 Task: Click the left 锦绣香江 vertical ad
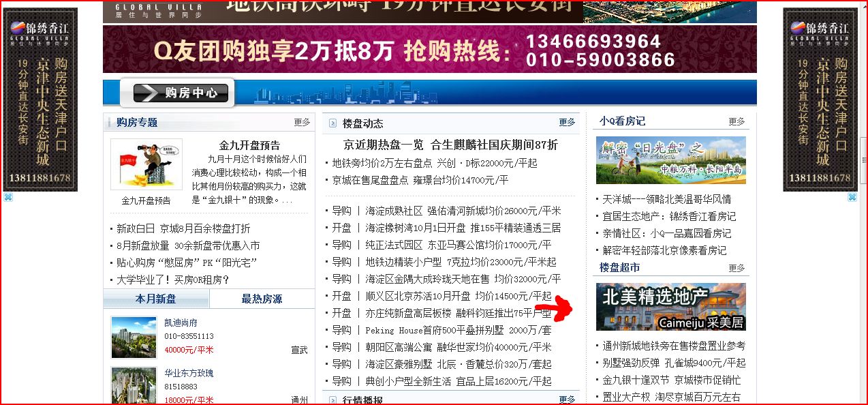pyautogui.click(x=40, y=100)
